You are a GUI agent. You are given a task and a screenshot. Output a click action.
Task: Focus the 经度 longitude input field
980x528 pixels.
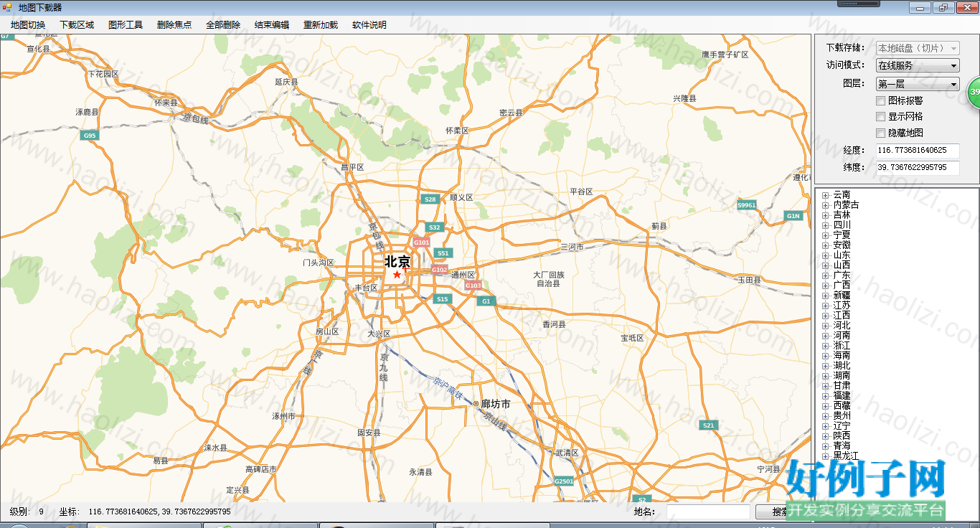pos(918,151)
